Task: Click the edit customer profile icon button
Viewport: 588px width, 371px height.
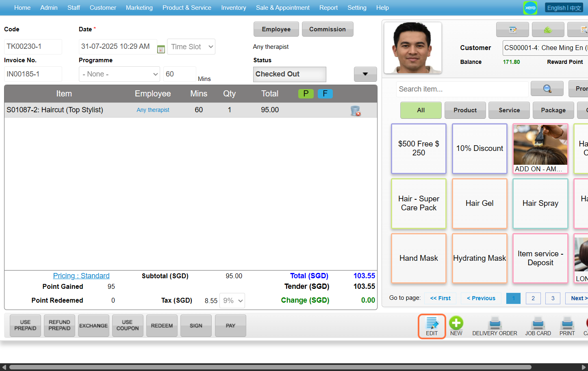Action: click(512, 30)
